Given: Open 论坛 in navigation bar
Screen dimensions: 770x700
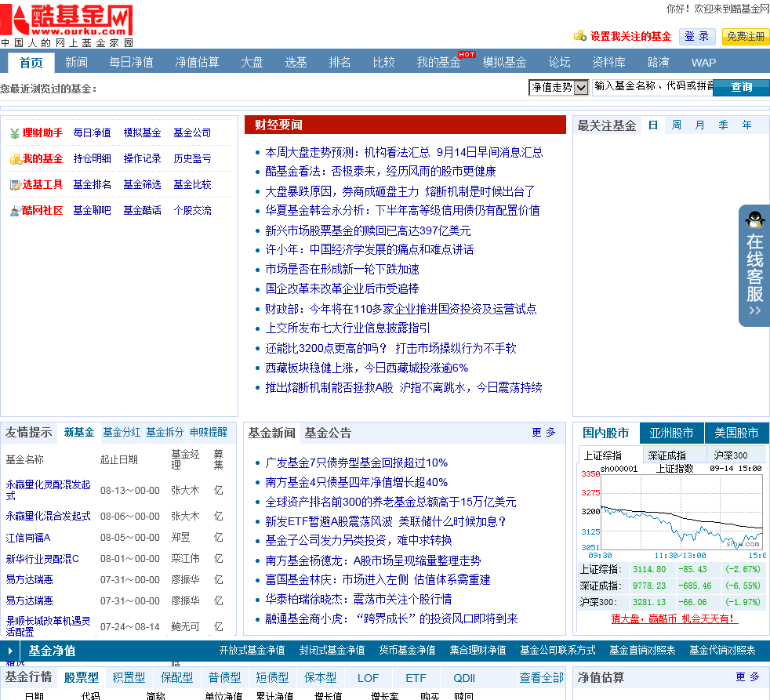Looking at the screenshot, I should point(559,63).
